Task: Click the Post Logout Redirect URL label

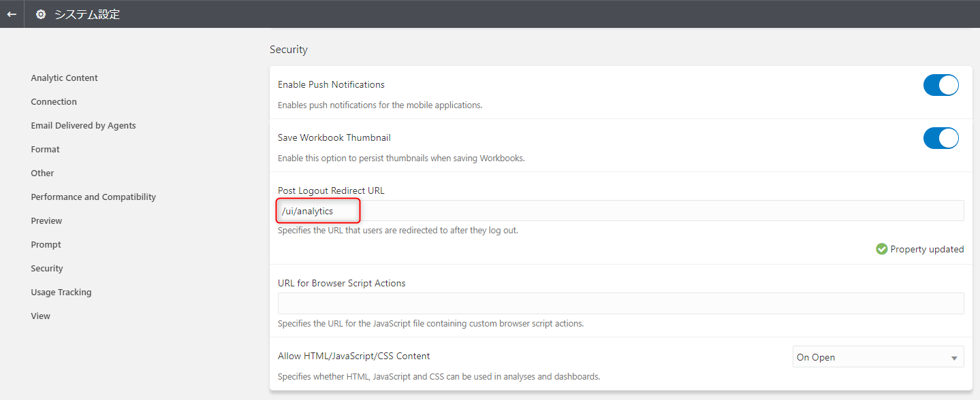Action: point(331,191)
